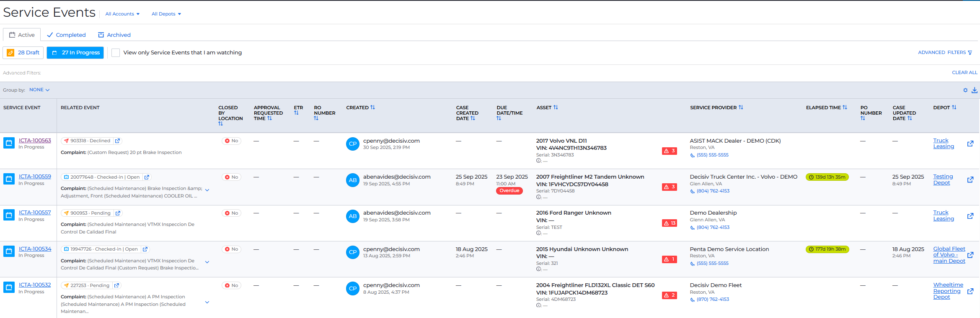Download service events list icon
The image size is (980, 318).
(x=975, y=90)
